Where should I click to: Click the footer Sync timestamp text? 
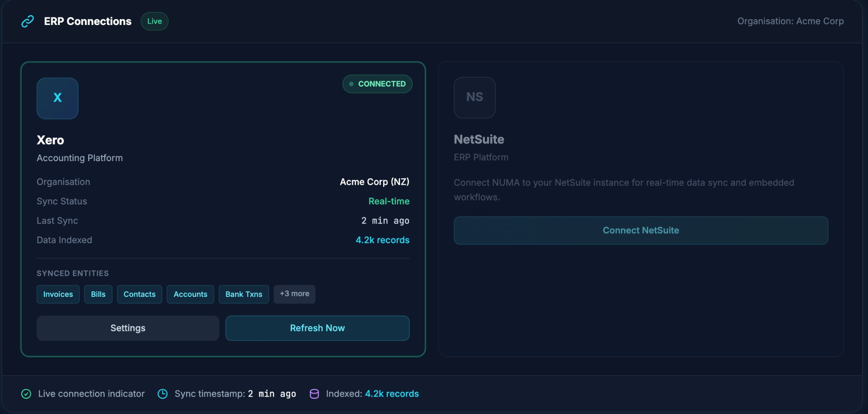click(x=235, y=394)
